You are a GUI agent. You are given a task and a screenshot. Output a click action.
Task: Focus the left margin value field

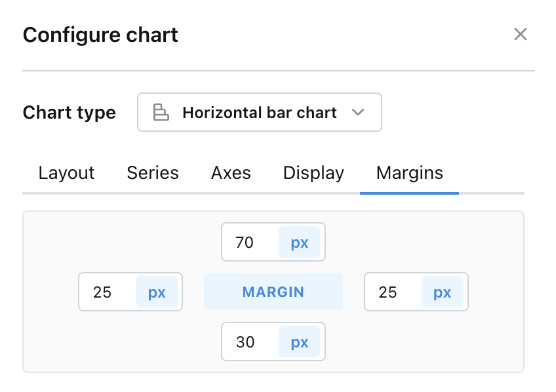[x=107, y=292]
